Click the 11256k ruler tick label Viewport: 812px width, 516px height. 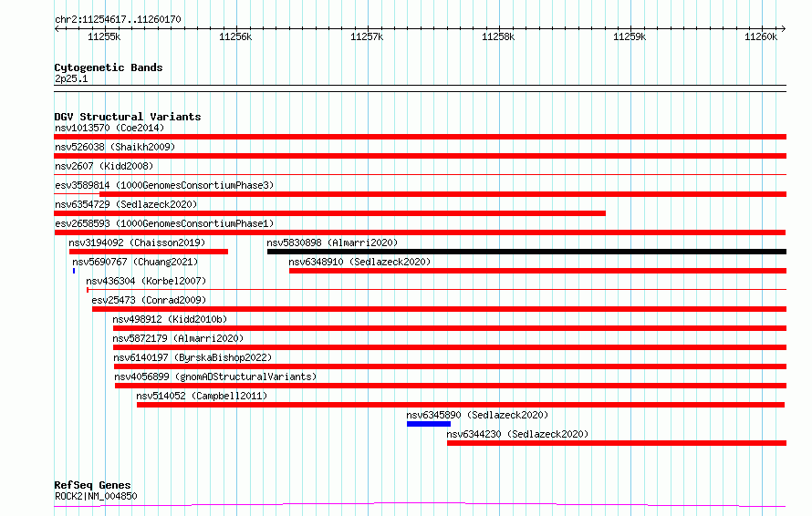pyautogui.click(x=235, y=36)
